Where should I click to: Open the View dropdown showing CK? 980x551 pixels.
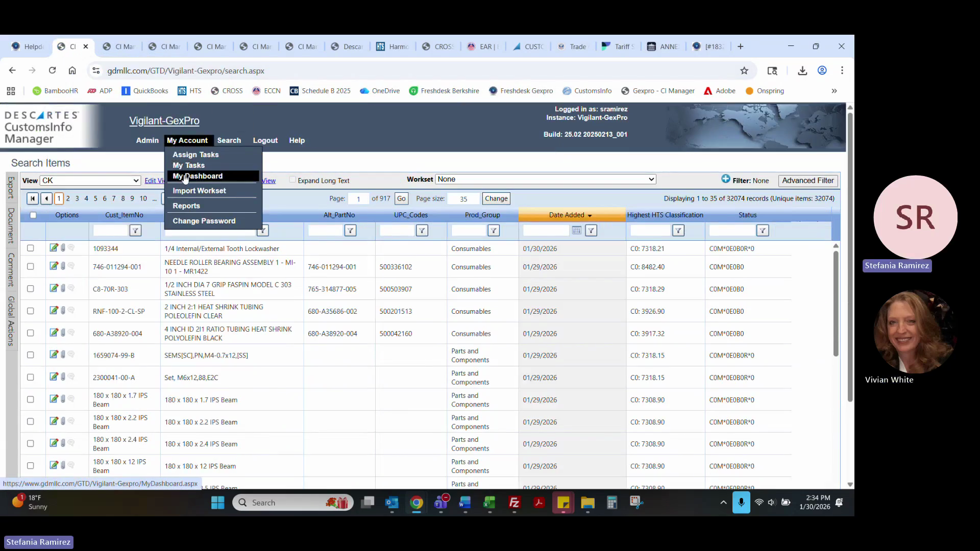click(90, 181)
